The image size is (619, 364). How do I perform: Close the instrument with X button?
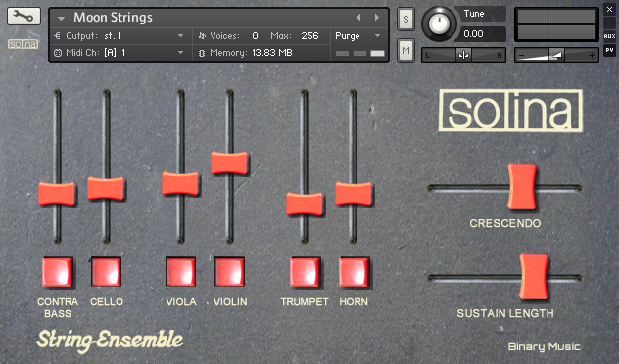(x=609, y=10)
